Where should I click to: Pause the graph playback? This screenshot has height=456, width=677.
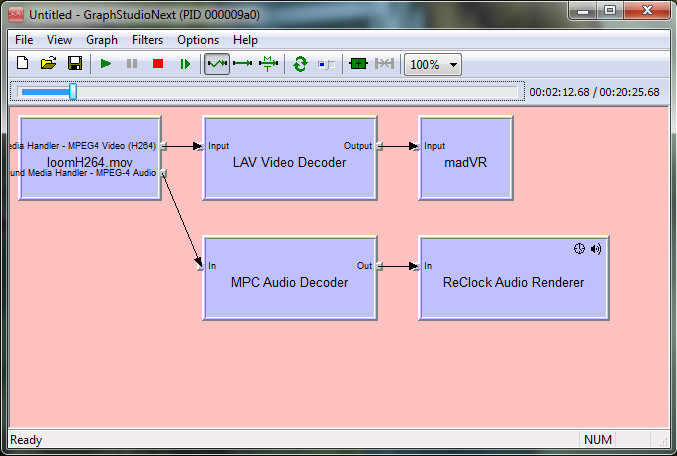point(132,64)
